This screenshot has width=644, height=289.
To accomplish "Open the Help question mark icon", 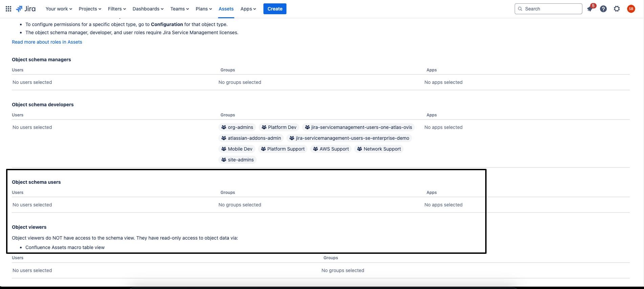I will coord(603,9).
